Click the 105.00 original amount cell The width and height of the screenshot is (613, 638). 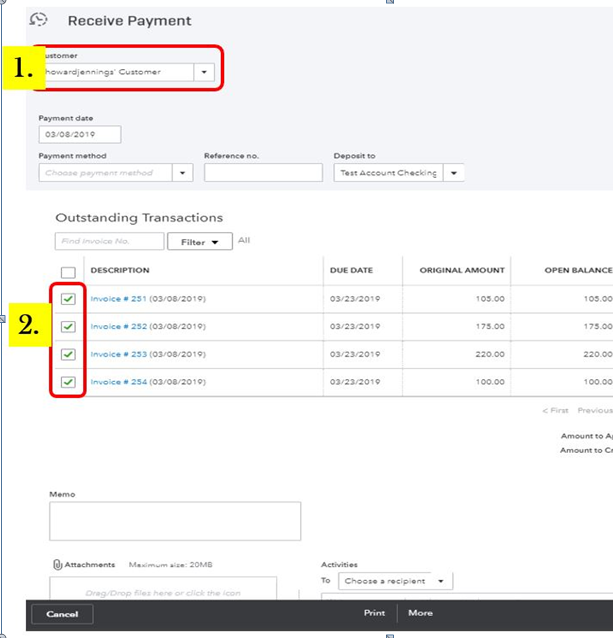tap(490, 299)
